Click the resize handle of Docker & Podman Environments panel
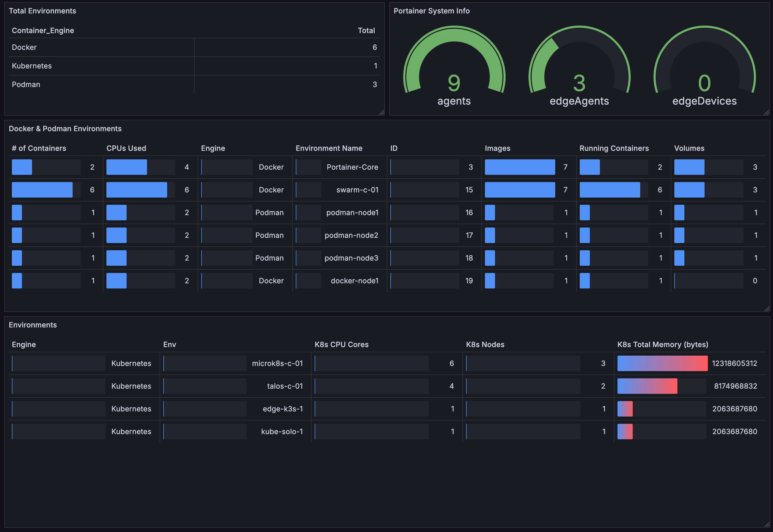The image size is (773, 532). 767,309
